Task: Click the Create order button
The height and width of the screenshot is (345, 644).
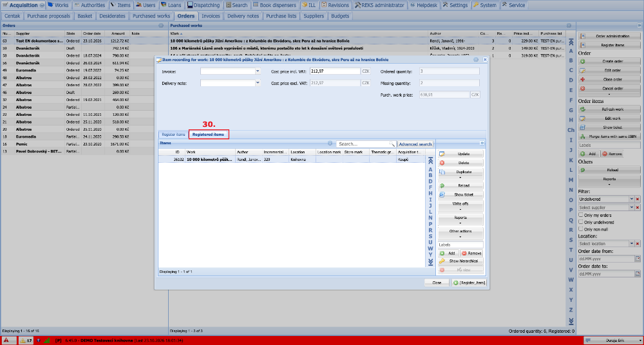Action: (x=609, y=61)
